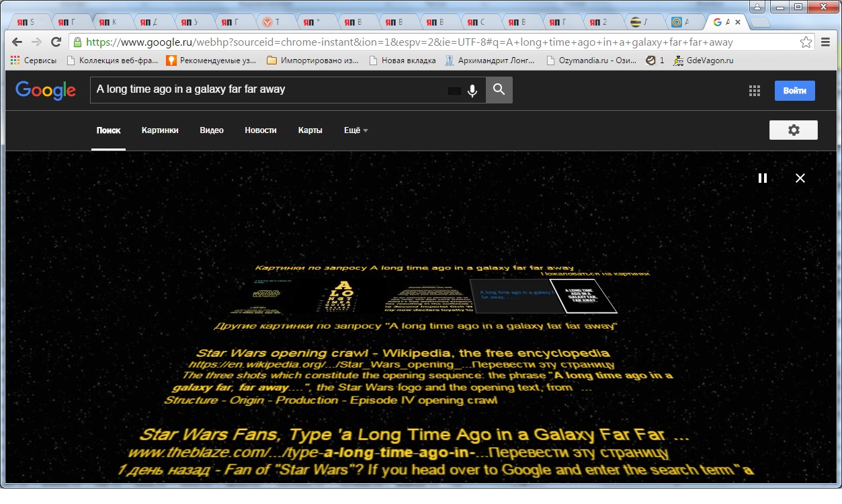
Task: Switch to the Картинки tab
Action: click(x=160, y=130)
